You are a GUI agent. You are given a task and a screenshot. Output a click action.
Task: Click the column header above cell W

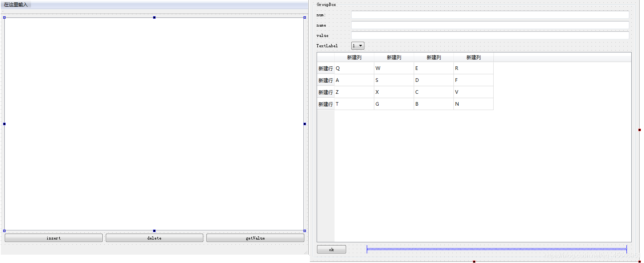(x=394, y=57)
